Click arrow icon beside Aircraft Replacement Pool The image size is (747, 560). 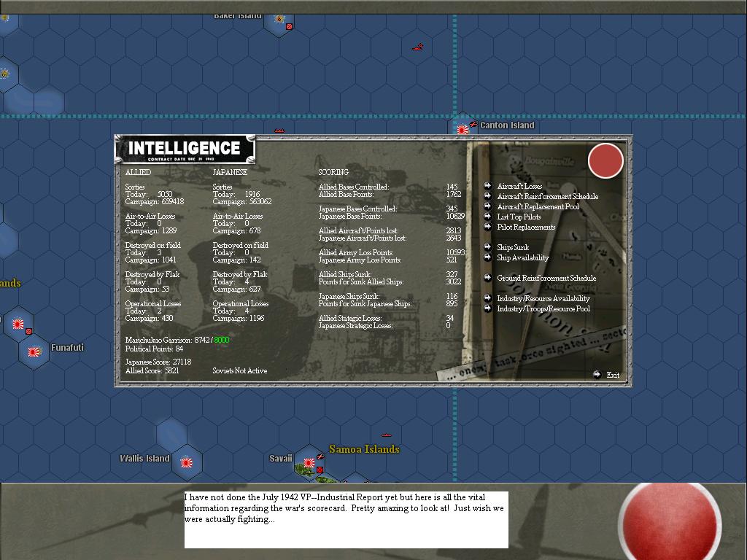pyautogui.click(x=488, y=206)
